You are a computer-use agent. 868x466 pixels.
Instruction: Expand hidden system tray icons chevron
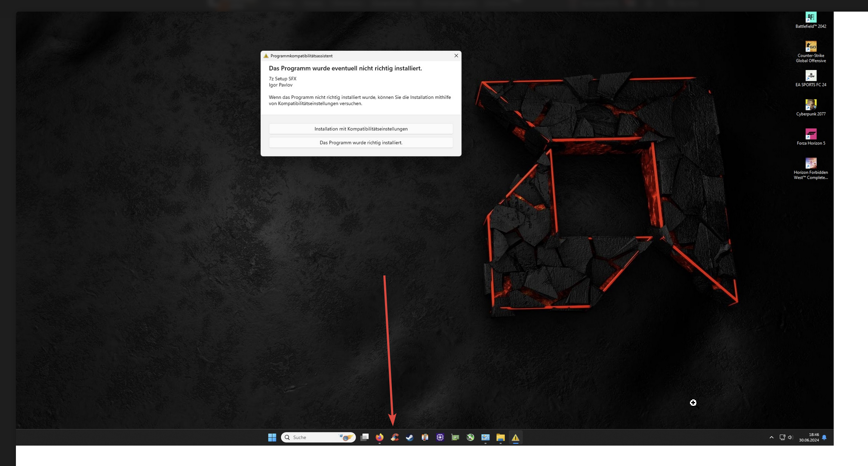[x=771, y=438]
